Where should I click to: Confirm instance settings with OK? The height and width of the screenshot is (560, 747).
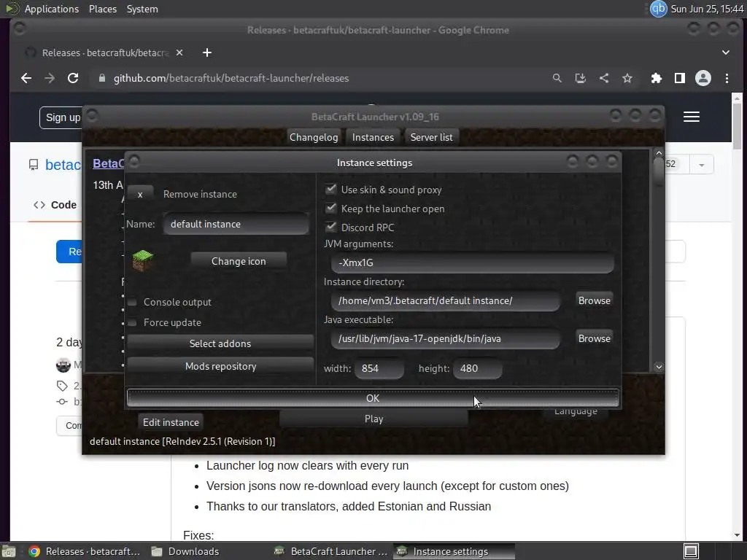tap(373, 398)
